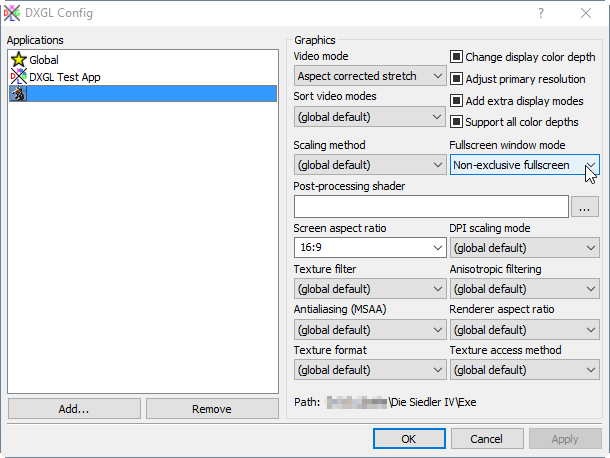Screen dimensions: 610x458
Task: Toggle Adjust primary resolution checkbox
Action: [x=457, y=79]
